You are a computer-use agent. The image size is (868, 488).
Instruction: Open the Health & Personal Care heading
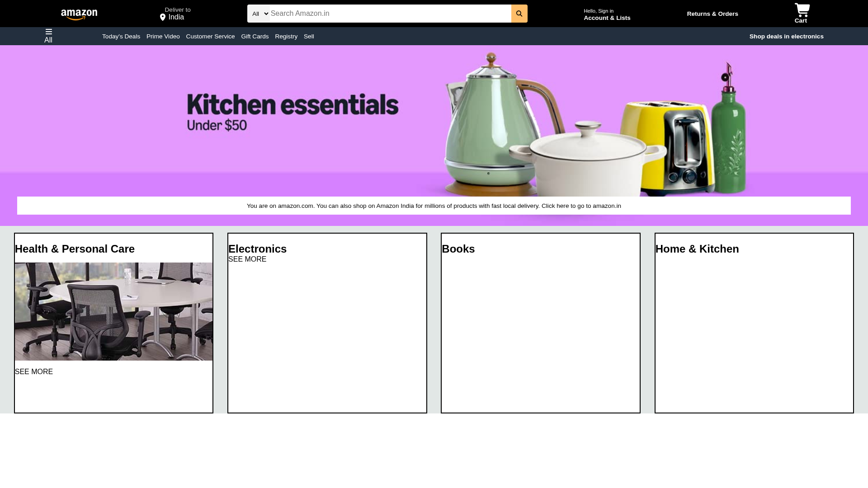click(75, 249)
